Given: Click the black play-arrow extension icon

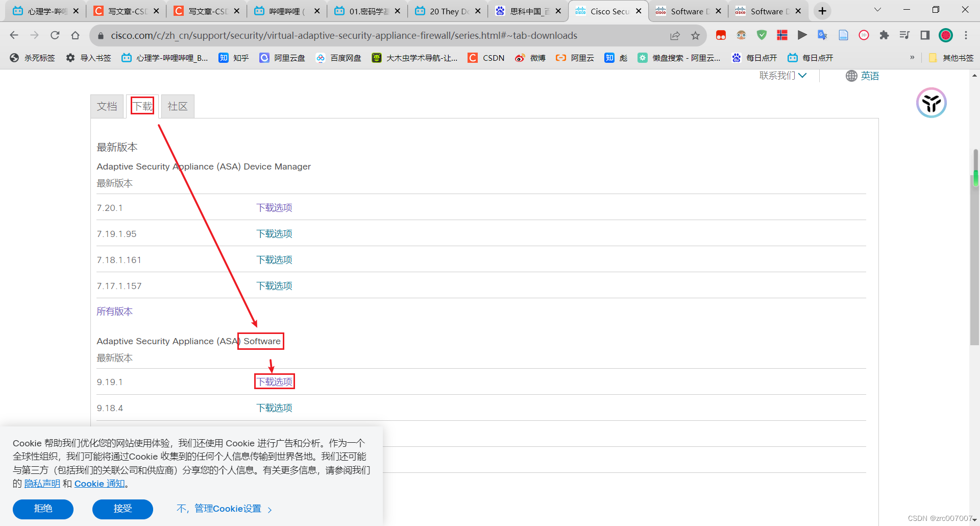Looking at the screenshot, I should coord(802,35).
